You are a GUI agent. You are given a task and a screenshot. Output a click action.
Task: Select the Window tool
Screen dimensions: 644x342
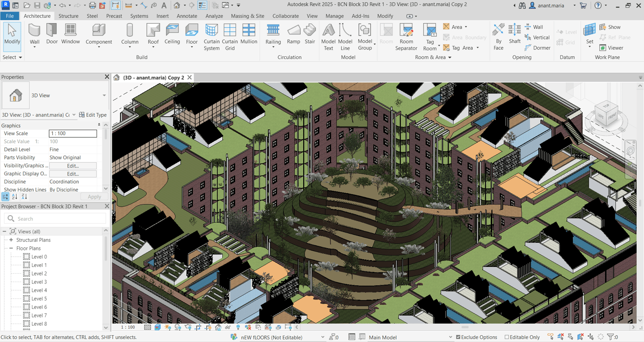70,31
